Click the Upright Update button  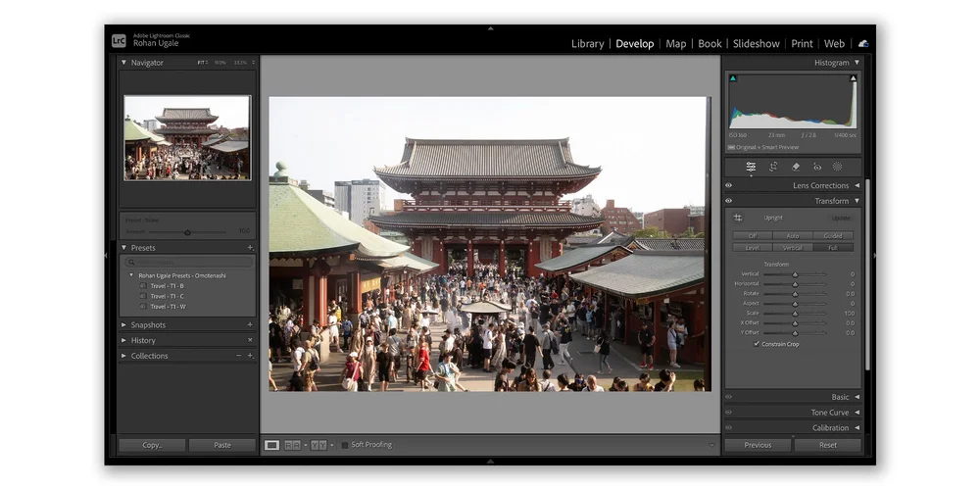841,219
